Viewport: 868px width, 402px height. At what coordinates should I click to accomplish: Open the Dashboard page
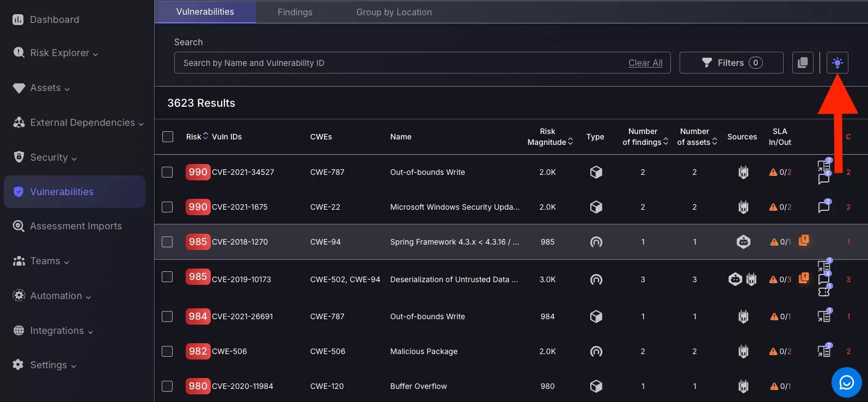46,20
